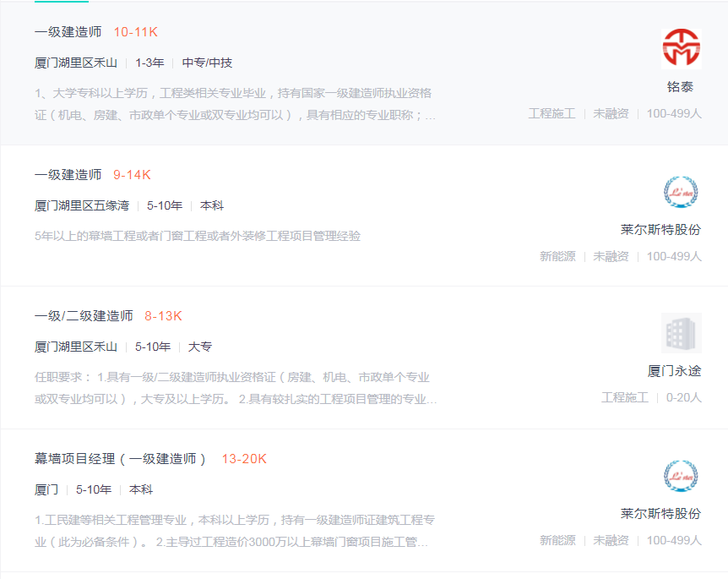Click the 铭泰 company name
The image size is (728, 579).
point(680,87)
